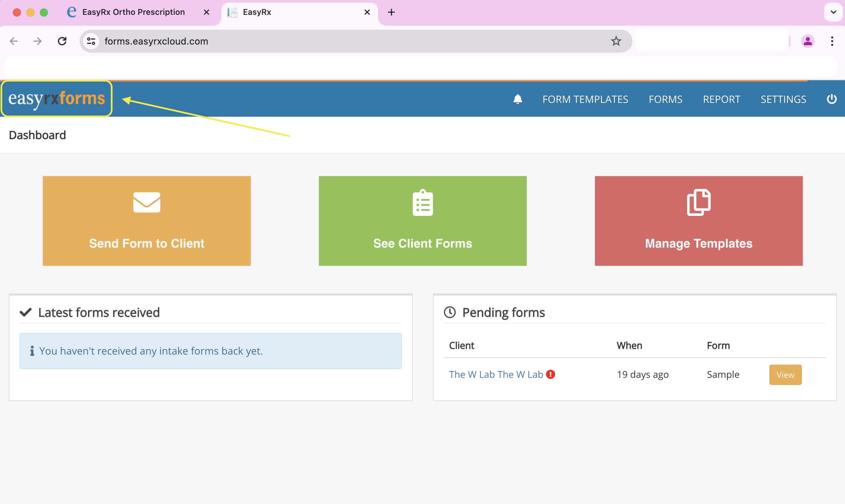Click the When column header
845x504 pixels.
[629, 345]
